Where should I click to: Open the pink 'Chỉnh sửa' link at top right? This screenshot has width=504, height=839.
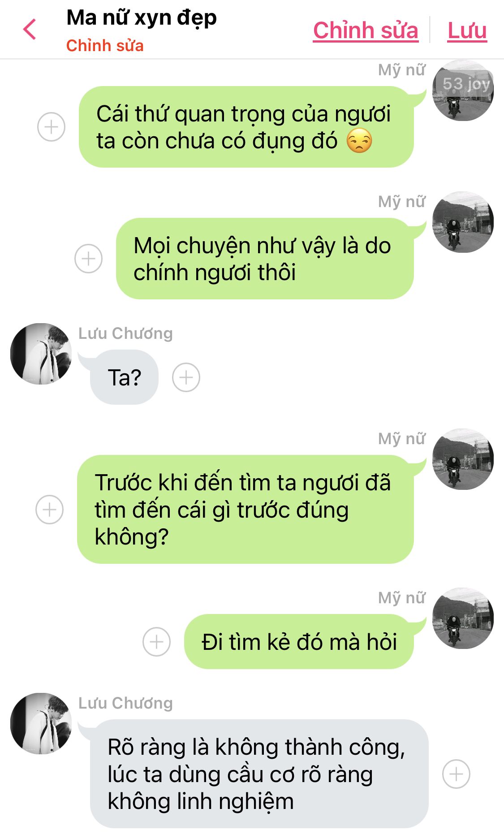pyautogui.click(x=366, y=30)
